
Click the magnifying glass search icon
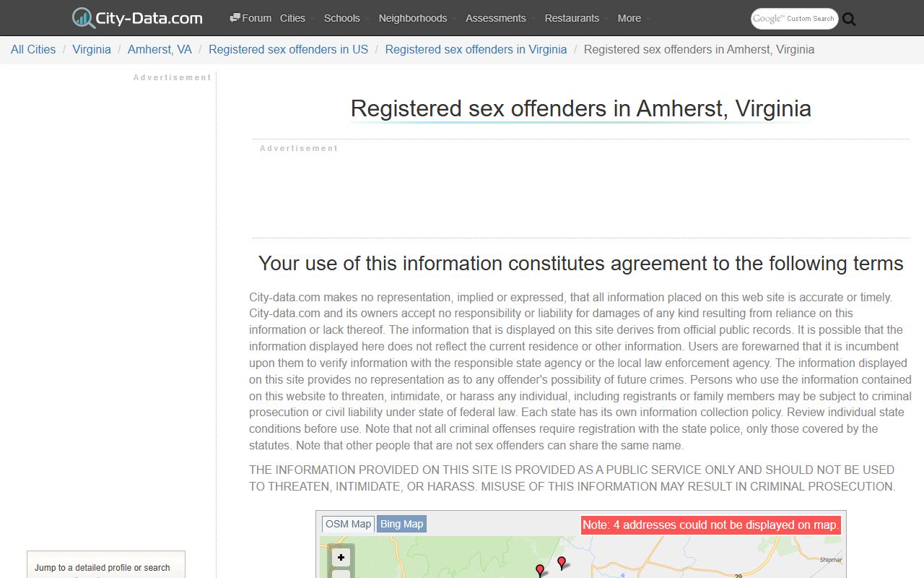849,20
